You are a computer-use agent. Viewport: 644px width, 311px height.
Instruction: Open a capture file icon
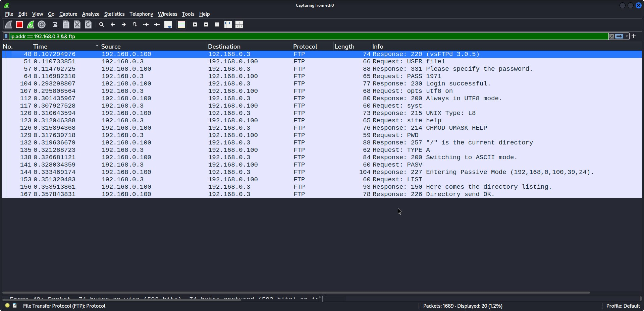(55, 24)
